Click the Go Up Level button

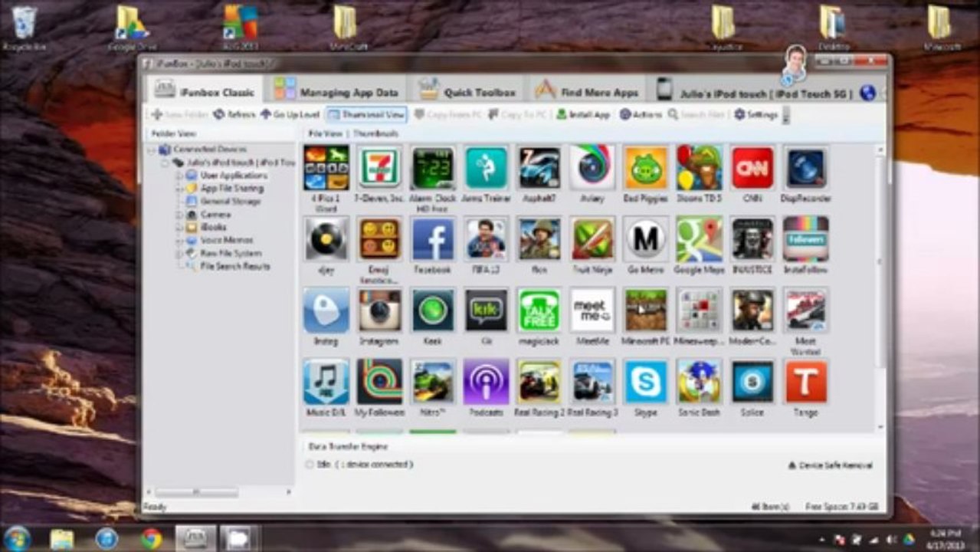[290, 114]
